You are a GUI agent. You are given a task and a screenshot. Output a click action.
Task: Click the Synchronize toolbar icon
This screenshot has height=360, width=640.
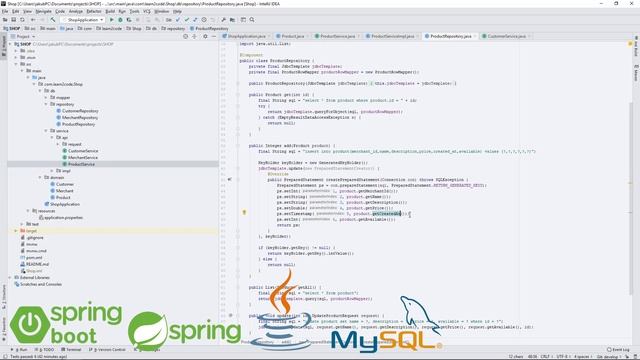point(22,20)
